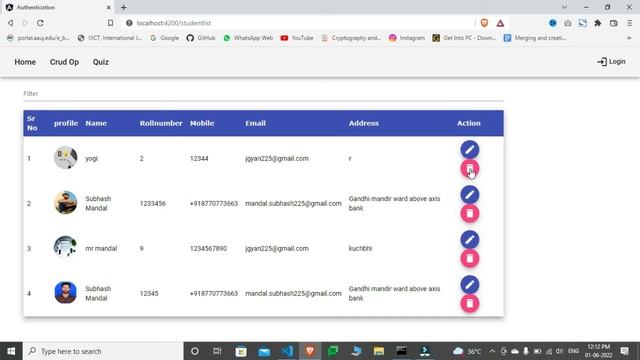This screenshot has width=640, height=360.
Task: Open the Crud Op menu item
Action: [64, 62]
